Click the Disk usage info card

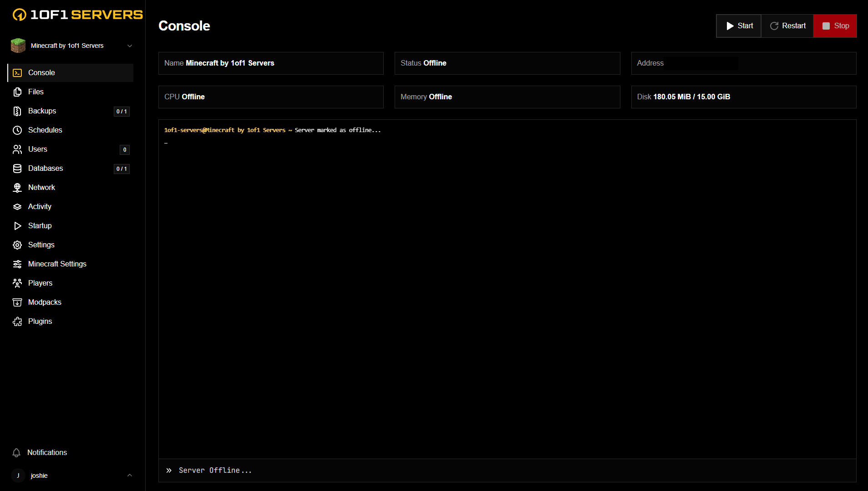[744, 97]
